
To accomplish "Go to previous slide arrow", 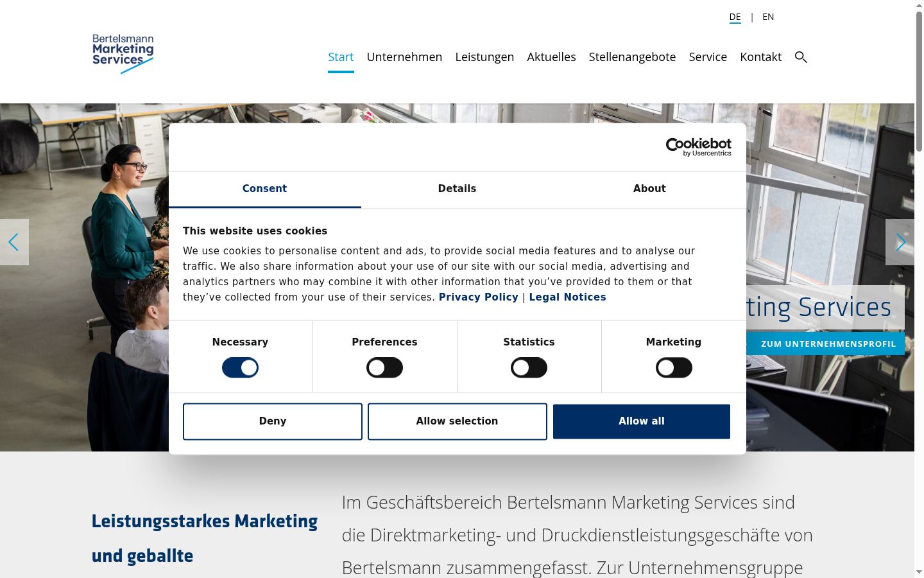I will [14, 242].
